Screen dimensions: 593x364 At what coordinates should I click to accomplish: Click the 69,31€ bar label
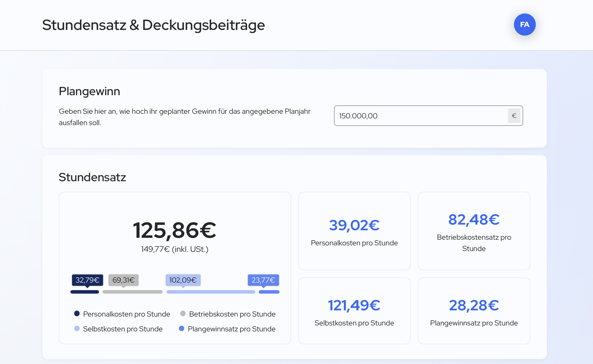pos(123,280)
